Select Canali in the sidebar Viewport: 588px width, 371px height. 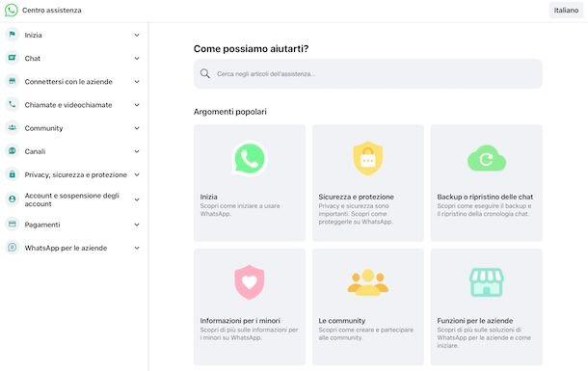coord(35,151)
